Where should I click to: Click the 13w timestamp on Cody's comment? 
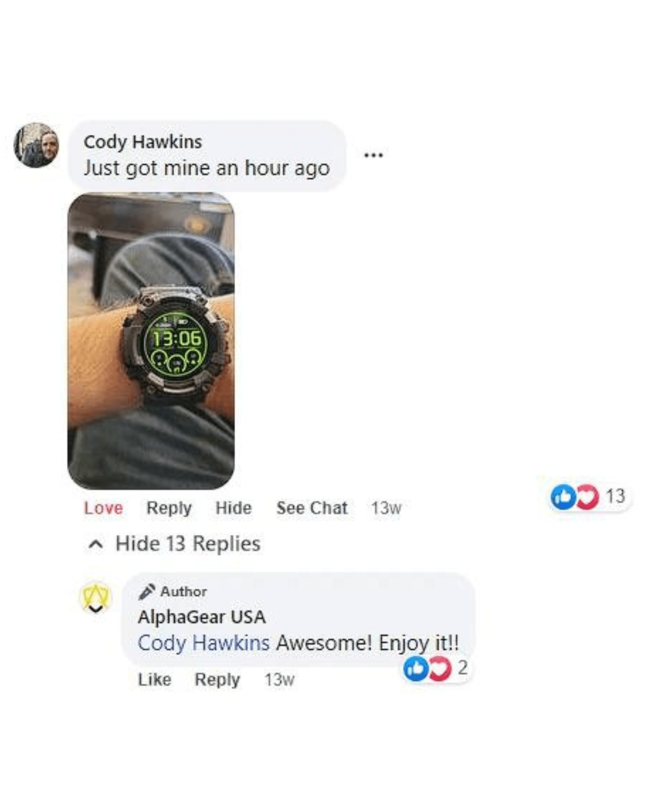pyautogui.click(x=386, y=508)
